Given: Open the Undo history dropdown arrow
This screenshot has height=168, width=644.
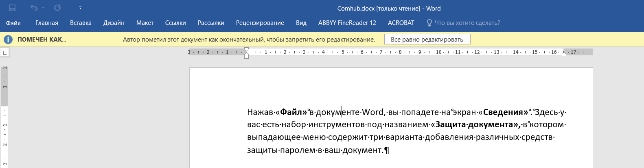Looking at the screenshot, I should [43, 8].
